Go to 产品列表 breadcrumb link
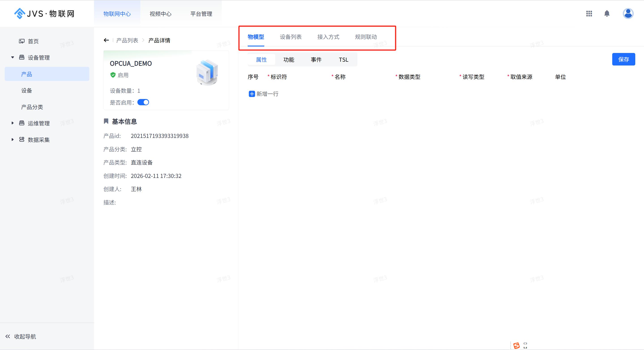 click(127, 40)
